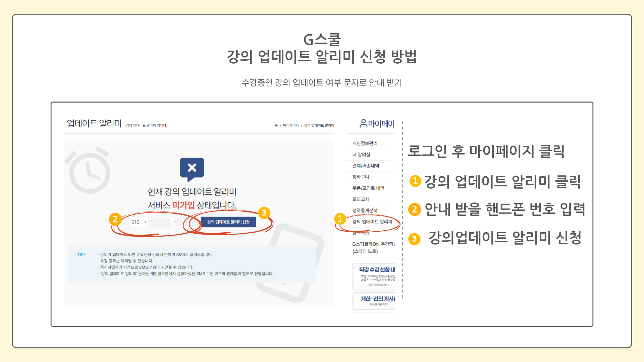
Task: Click the 마이페이지 user profile icon
Action: click(363, 123)
